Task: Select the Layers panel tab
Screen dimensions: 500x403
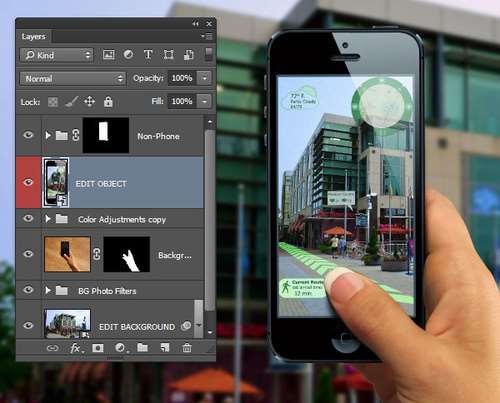Action: tap(33, 36)
